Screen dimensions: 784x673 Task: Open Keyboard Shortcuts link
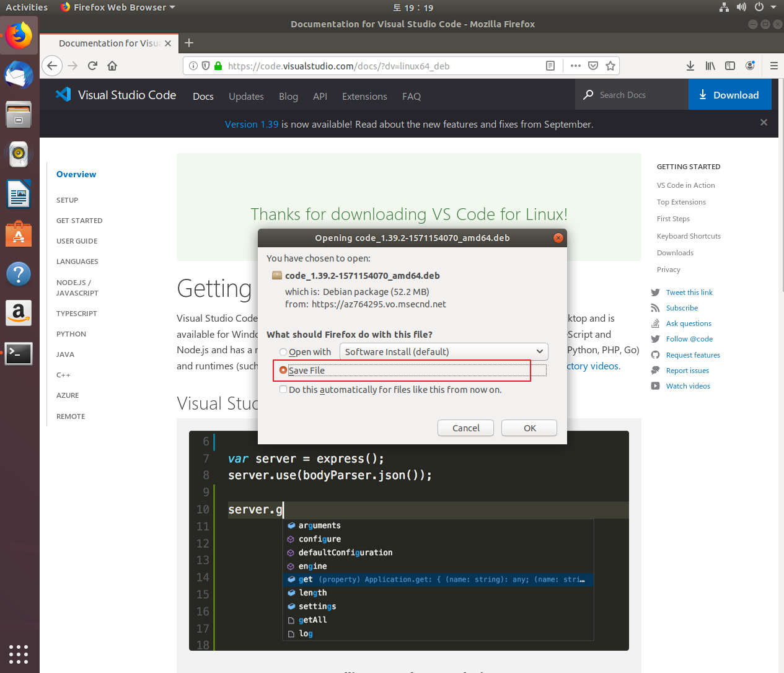(x=689, y=236)
